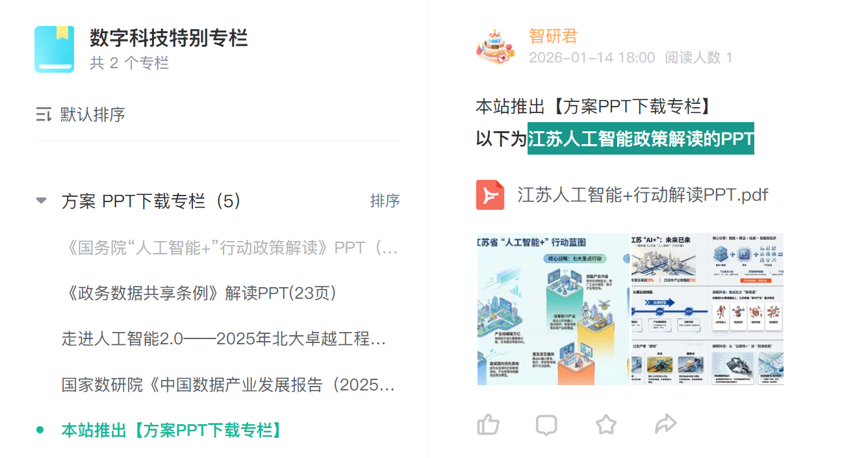This screenshot has height=458, width=868.
Task: Click author name 智研君
Action: click(x=553, y=36)
